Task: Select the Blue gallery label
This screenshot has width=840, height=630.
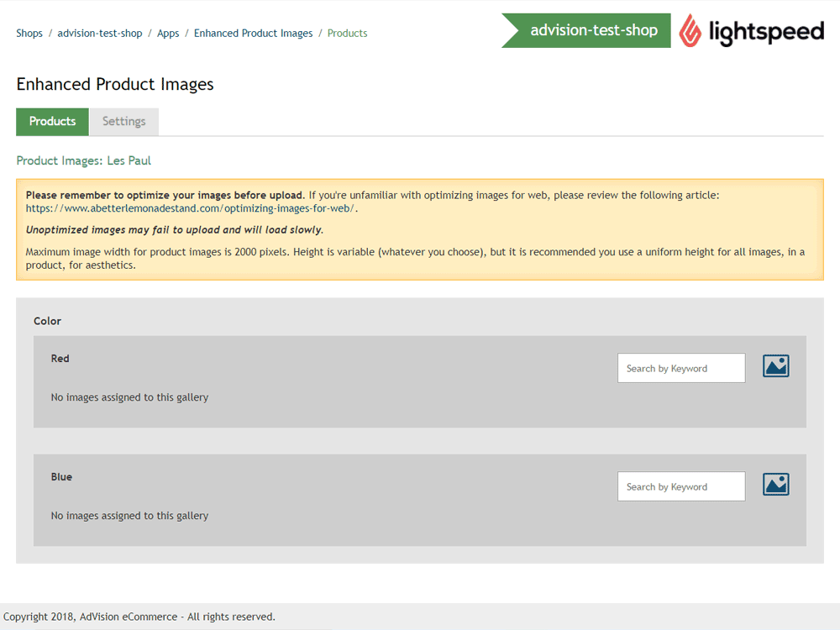Action: click(61, 477)
